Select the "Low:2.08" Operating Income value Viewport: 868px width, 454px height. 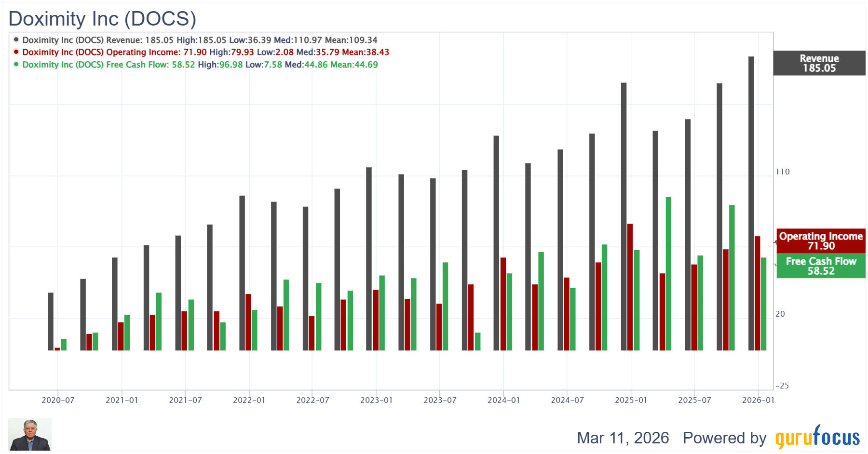[275, 52]
